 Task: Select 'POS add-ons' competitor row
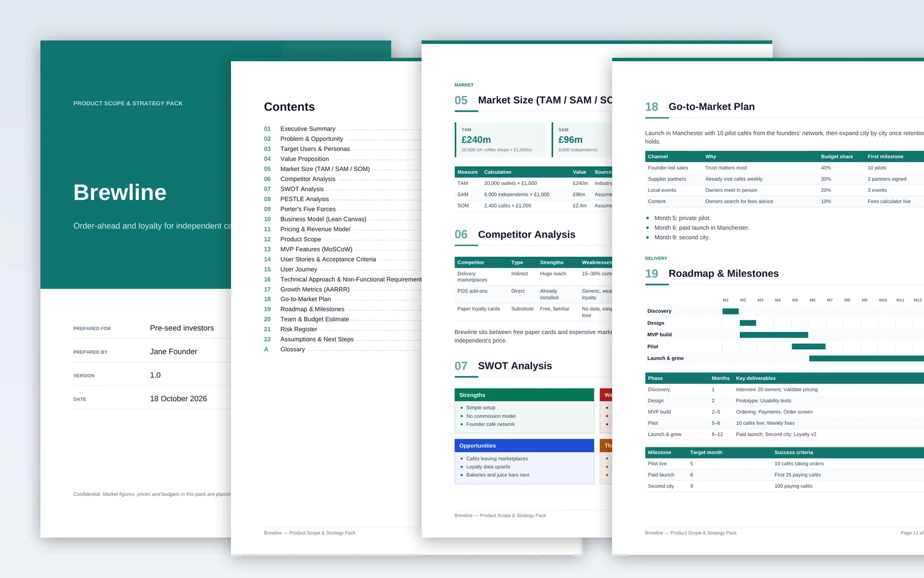pos(533,294)
